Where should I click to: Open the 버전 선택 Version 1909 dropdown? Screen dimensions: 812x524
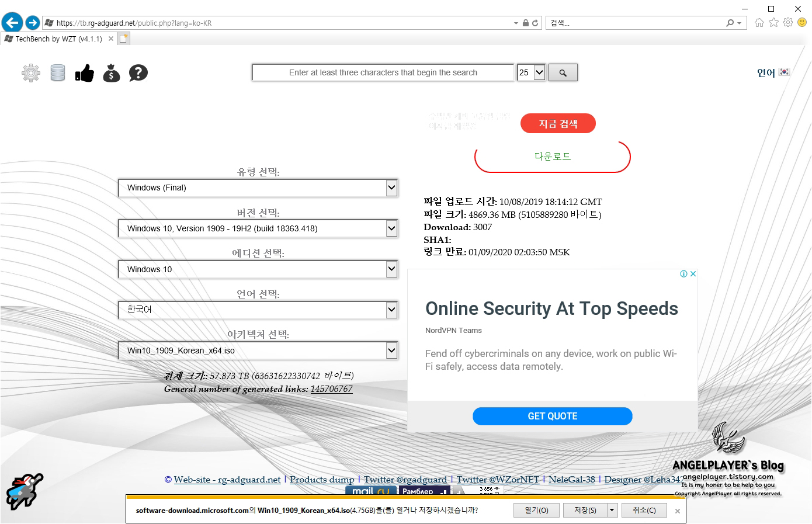click(258, 228)
